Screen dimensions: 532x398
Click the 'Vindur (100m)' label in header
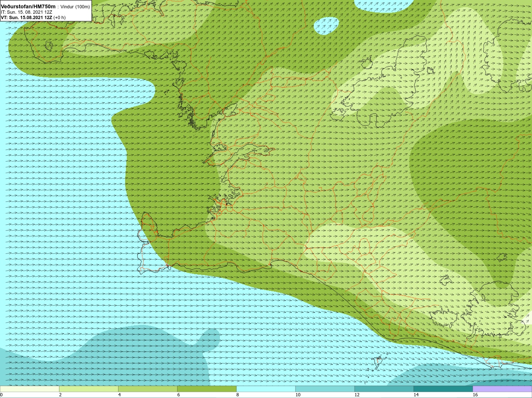click(x=75, y=7)
